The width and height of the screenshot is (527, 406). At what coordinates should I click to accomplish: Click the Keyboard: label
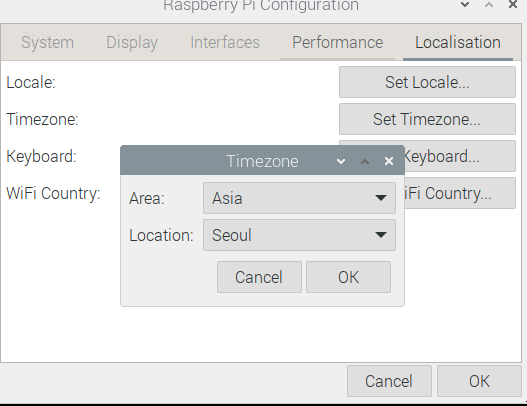click(x=41, y=156)
